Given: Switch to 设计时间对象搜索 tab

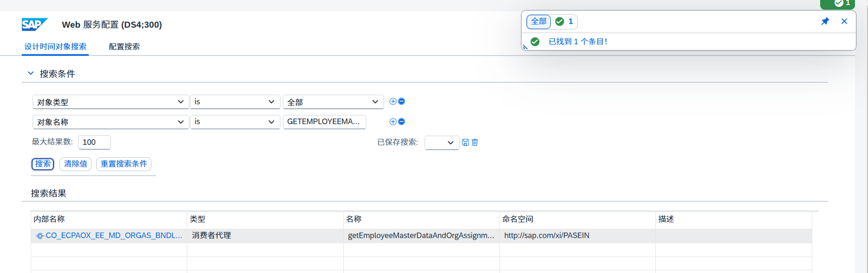Looking at the screenshot, I should pos(55,46).
